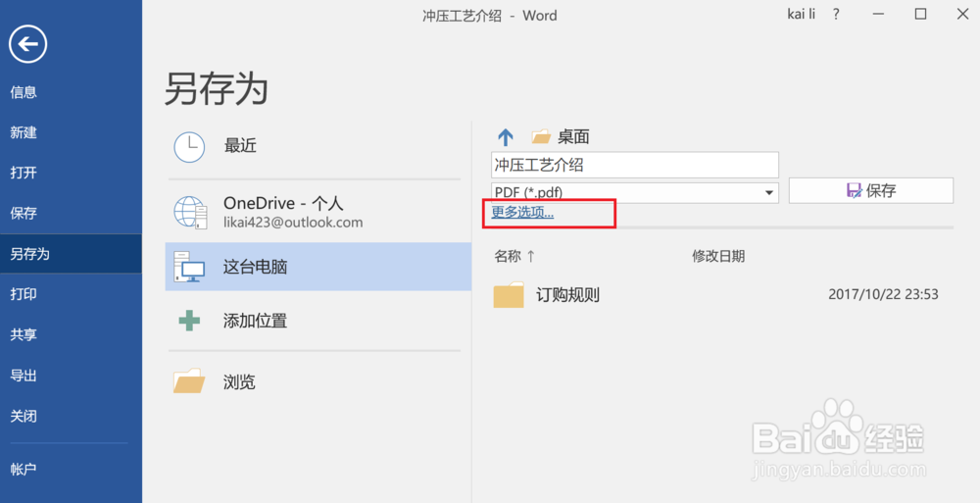Choose OneDrive - 个人 location
980x503 pixels.
(318, 212)
